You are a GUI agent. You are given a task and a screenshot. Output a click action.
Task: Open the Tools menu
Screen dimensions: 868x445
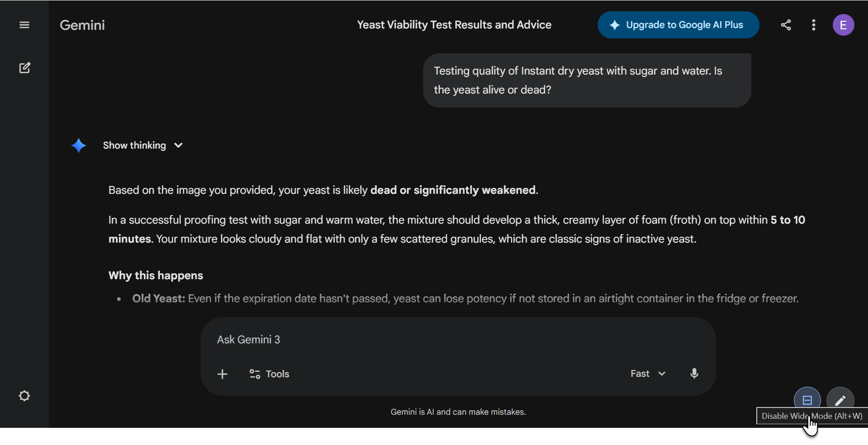point(269,374)
